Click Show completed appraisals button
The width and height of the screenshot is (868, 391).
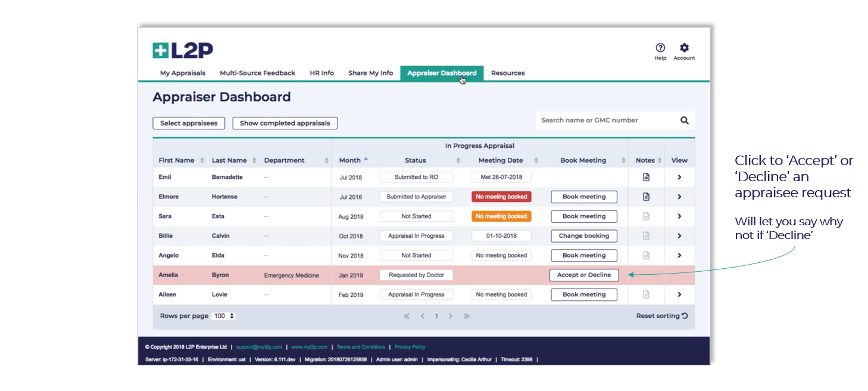pyautogui.click(x=285, y=123)
